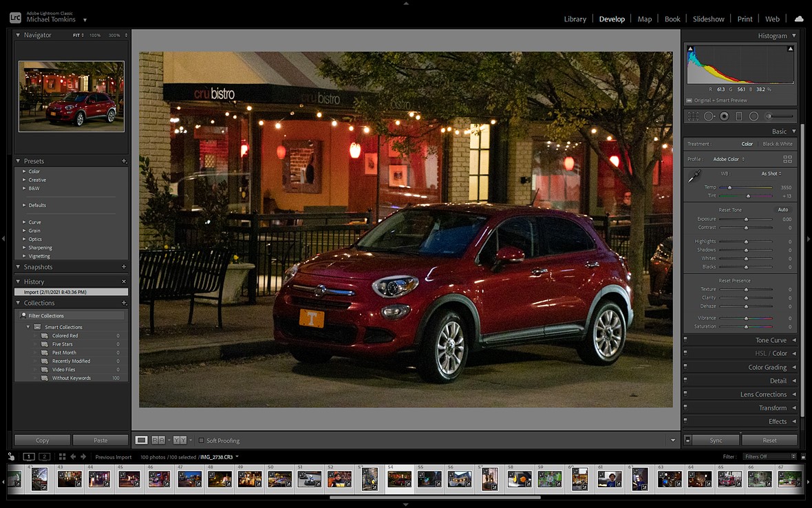Add a new snapshot with plus icon
This screenshot has width=812, height=508.
(x=124, y=267)
